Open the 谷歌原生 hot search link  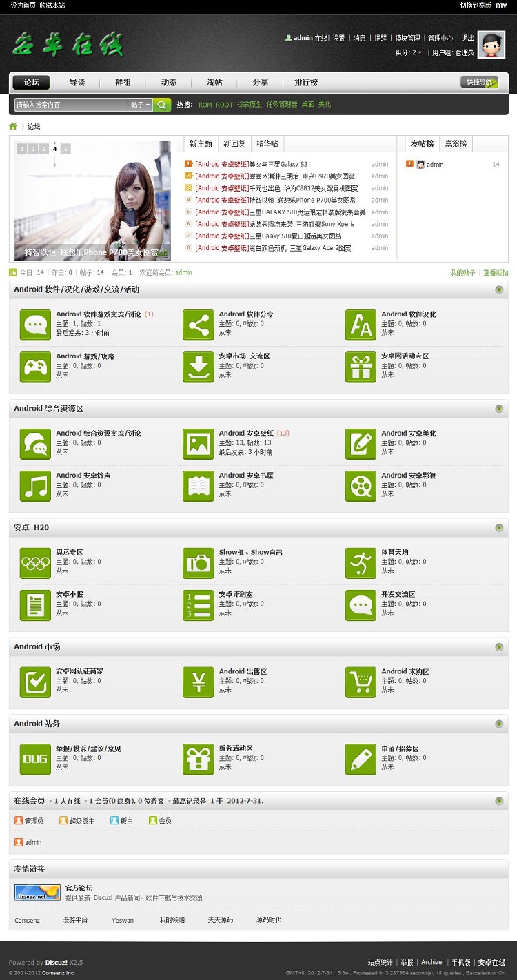tap(250, 105)
